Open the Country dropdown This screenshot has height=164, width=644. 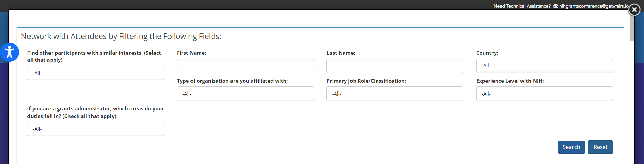(544, 66)
